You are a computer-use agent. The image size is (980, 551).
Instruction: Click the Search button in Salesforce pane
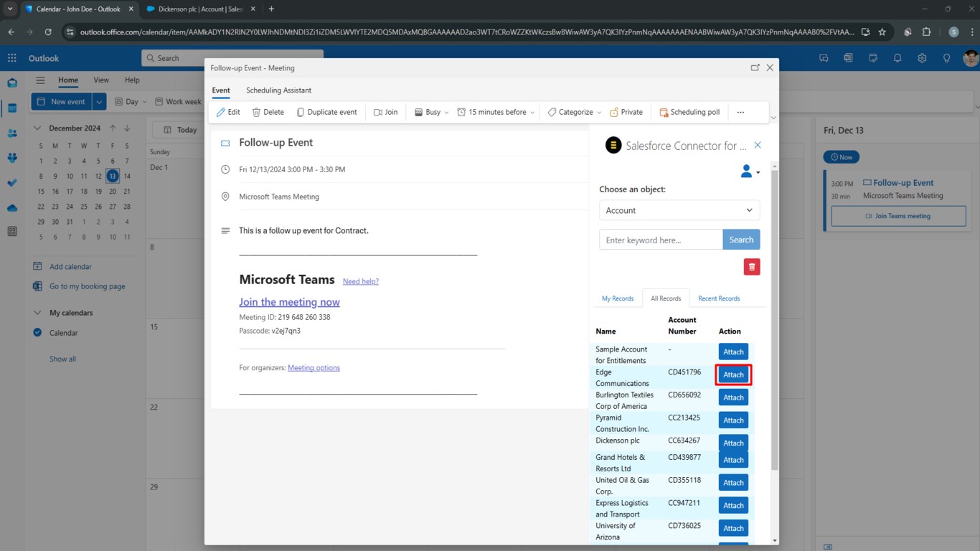pyautogui.click(x=741, y=240)
